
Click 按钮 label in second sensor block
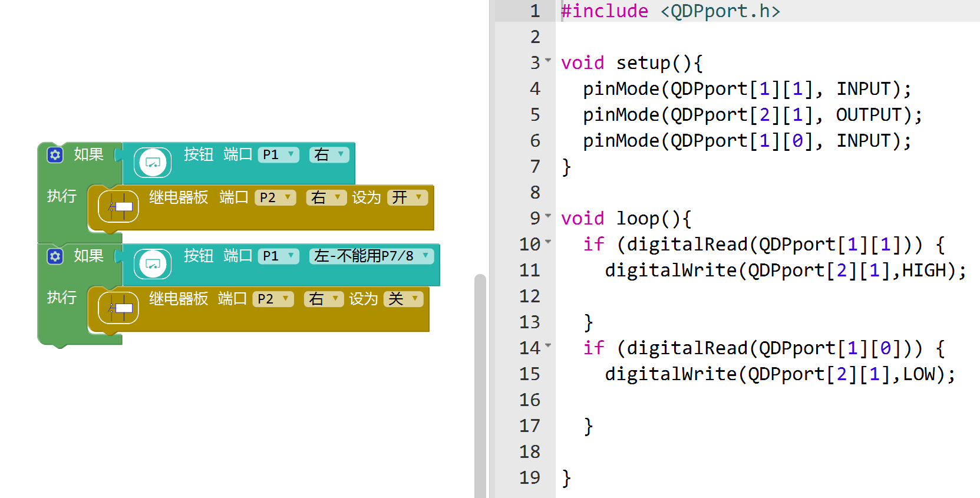point(199,256)
